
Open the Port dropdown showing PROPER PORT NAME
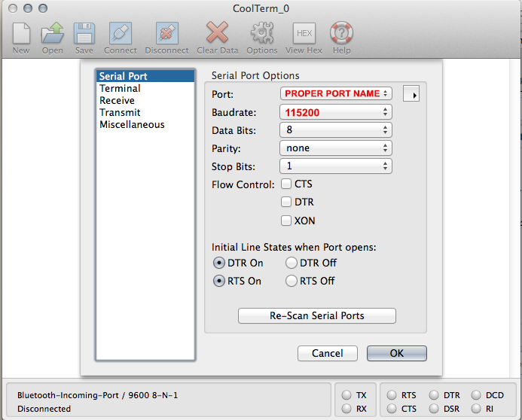pos(336,93)
